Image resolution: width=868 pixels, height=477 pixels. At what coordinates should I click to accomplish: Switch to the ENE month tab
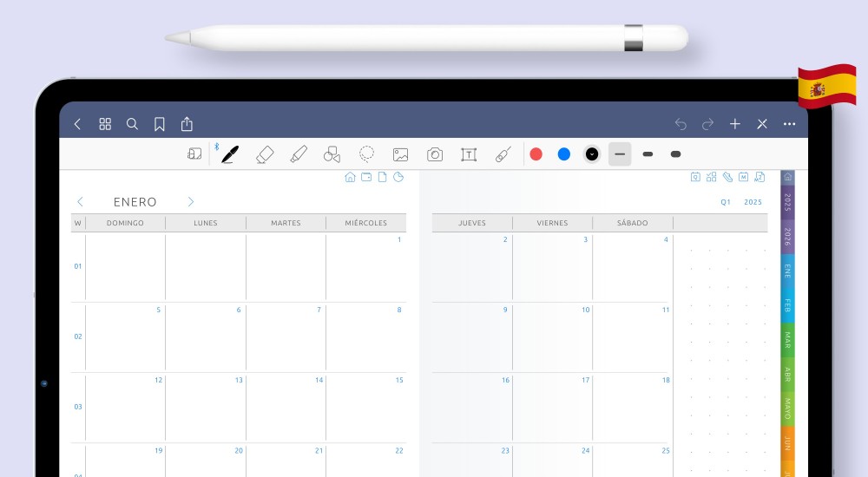[x=788, y=271]
